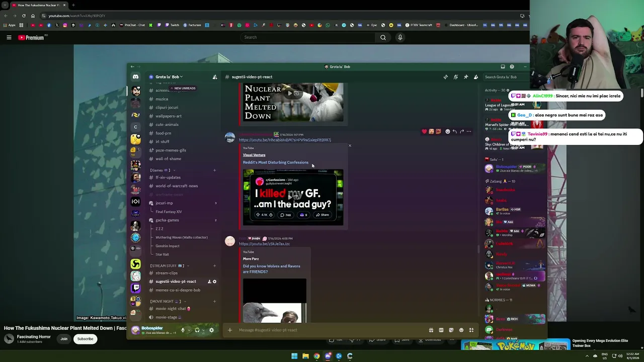Image resolution: width=644 pixels, height=362 pixels.
Task: Open YouTube hamburger guide menu
Action: click(x=9, y=37)
